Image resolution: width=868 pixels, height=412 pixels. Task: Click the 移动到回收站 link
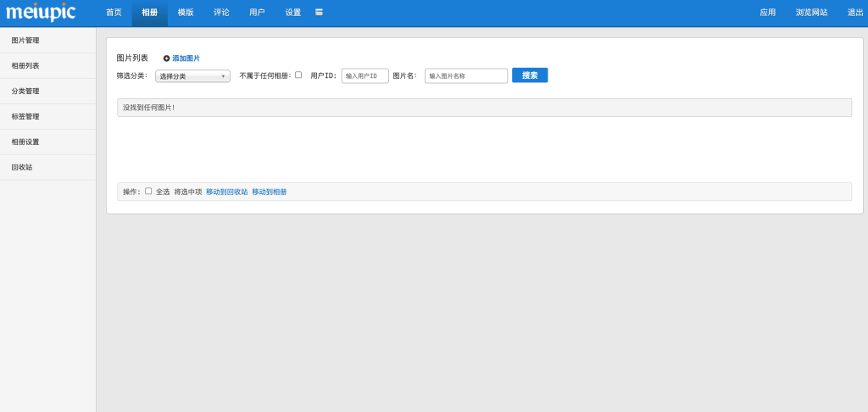tap(227, 192)
